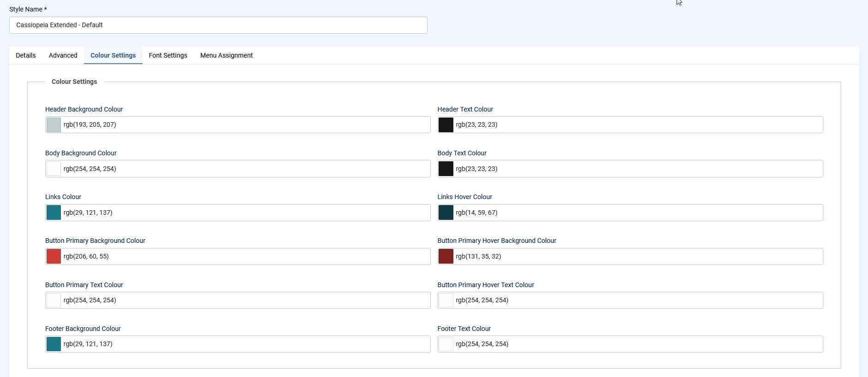
Task: Click Button Primary Hover Text Colour field
Action: pyautogui.click(x=636, y=300)
